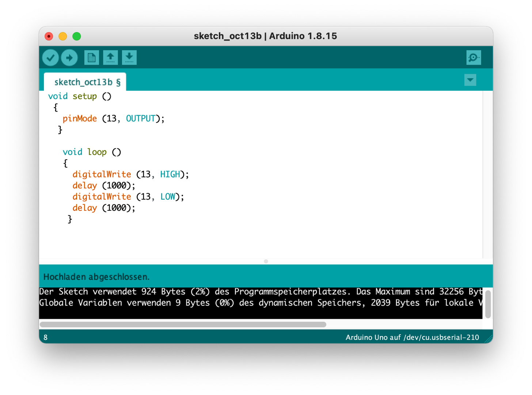This screenshot has height=395, width=532.
Task: Click the first delay (1000) line
Action: pos(104,186)
